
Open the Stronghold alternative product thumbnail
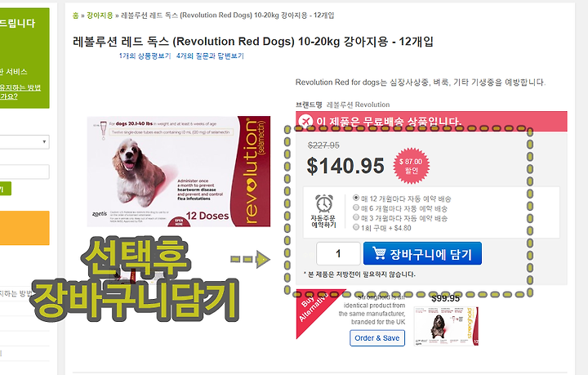[x=446, y=326]
